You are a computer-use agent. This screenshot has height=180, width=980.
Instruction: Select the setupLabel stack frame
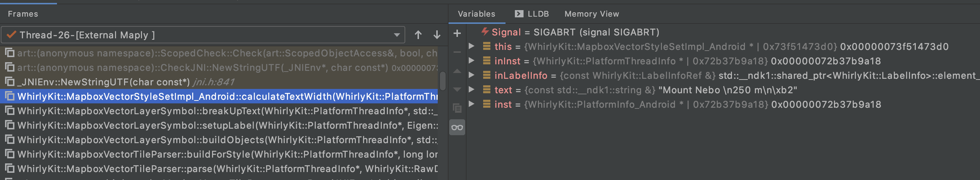[219, 125]
